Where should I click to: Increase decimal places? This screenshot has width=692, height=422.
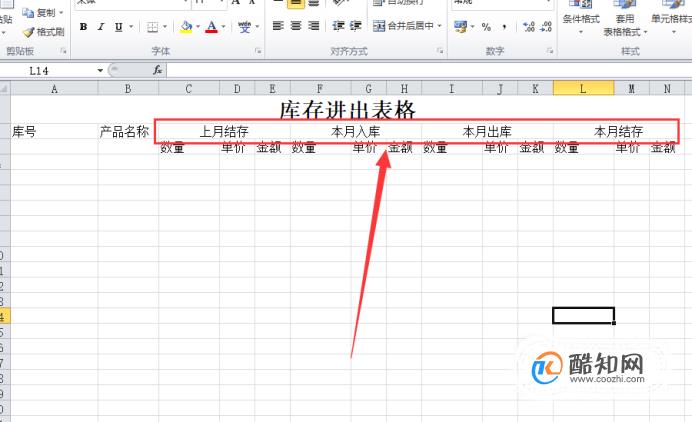tap(529, 27)
